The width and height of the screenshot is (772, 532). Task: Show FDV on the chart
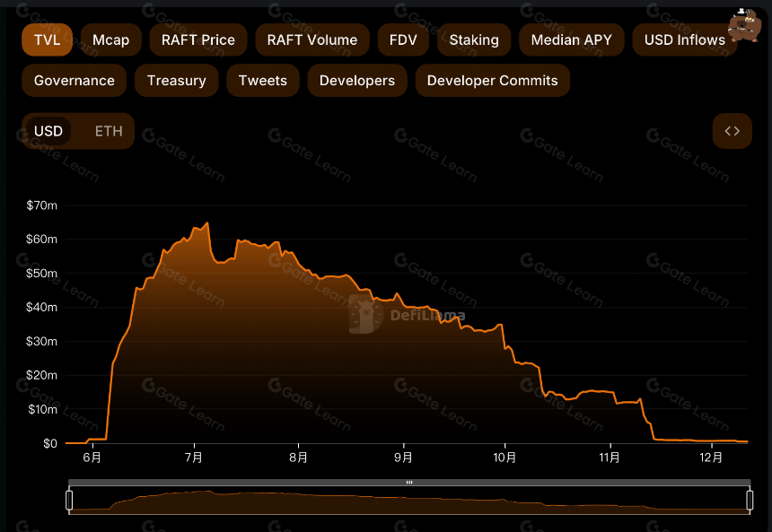coord(403,39)
